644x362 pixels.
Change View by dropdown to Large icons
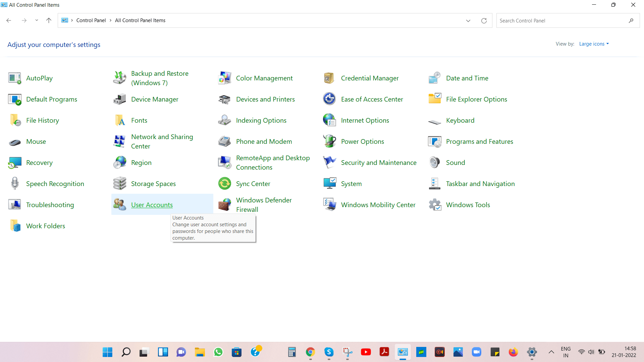pyautogui.click(x=594, y=44)
